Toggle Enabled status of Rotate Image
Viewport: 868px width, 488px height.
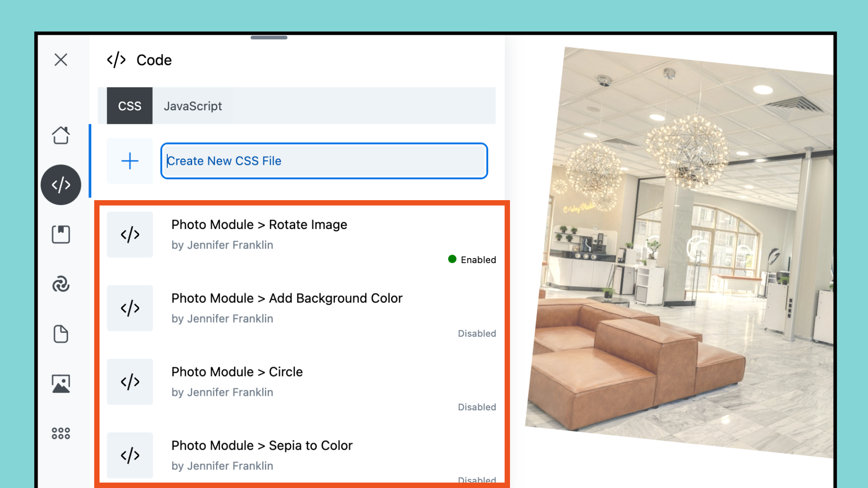click(472, 260)
